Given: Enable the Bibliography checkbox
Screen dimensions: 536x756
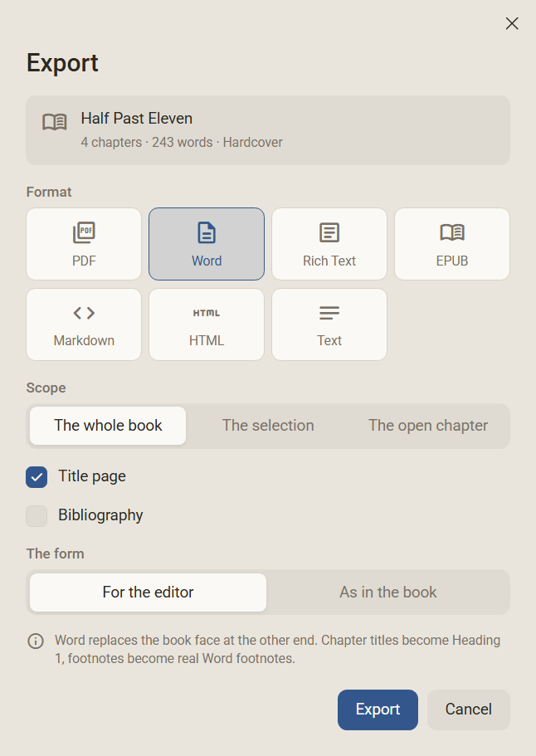Looking at the screenshot, I should coord(37,516).
